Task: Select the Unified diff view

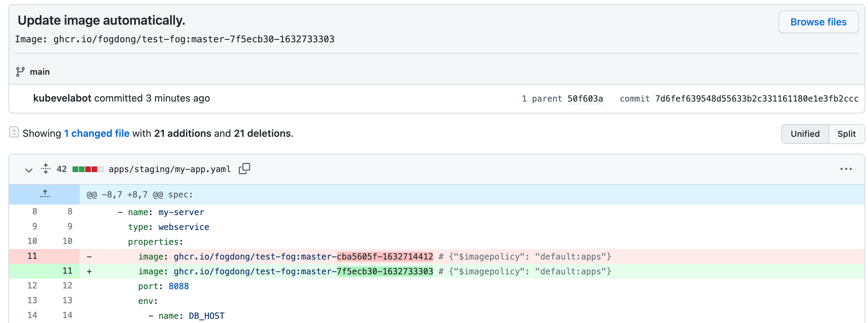Action: point(805,134)
